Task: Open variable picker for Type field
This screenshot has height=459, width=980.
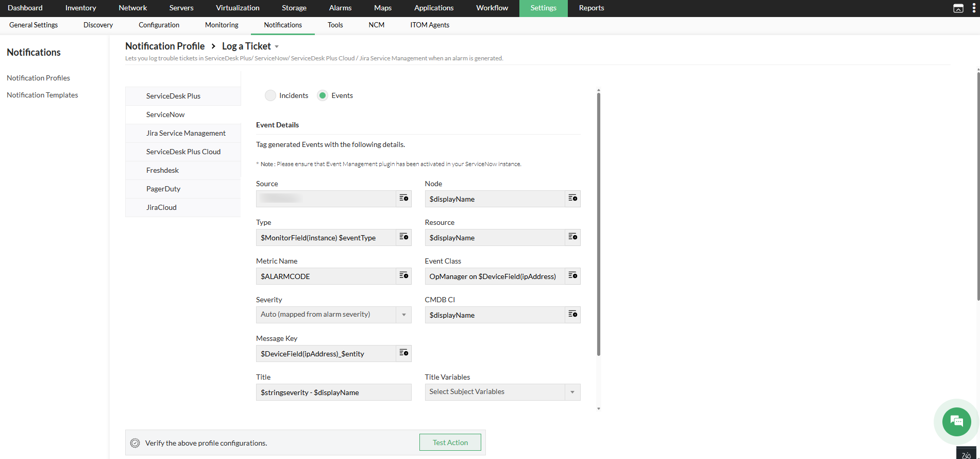Action: pyautogui.click(x=403, y=237)
